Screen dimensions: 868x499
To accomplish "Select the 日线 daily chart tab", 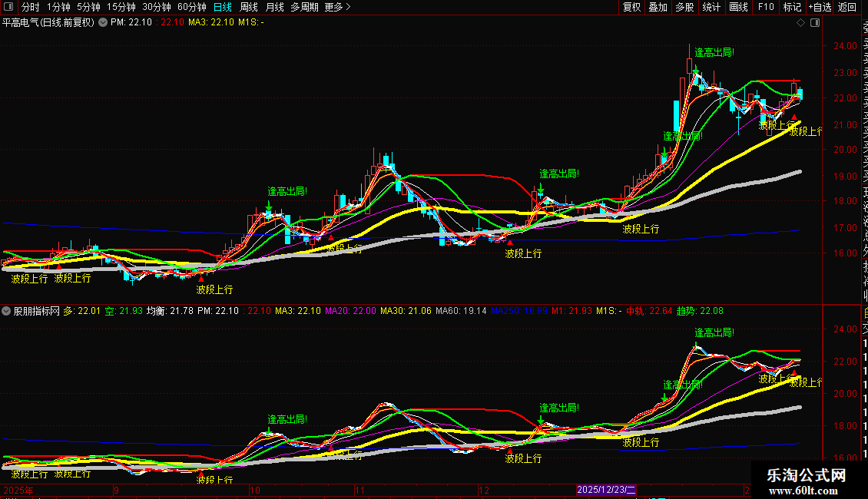I will (x=223, y=7).
